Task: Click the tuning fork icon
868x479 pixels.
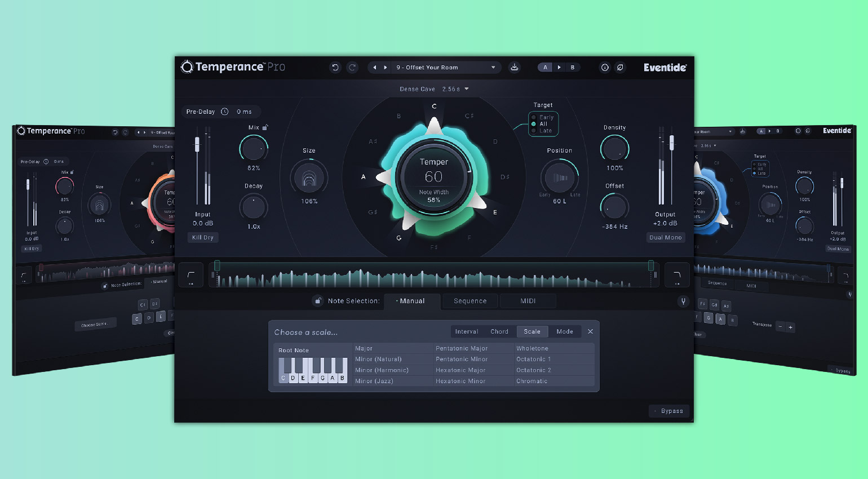Action: click(x=683, y=301)
